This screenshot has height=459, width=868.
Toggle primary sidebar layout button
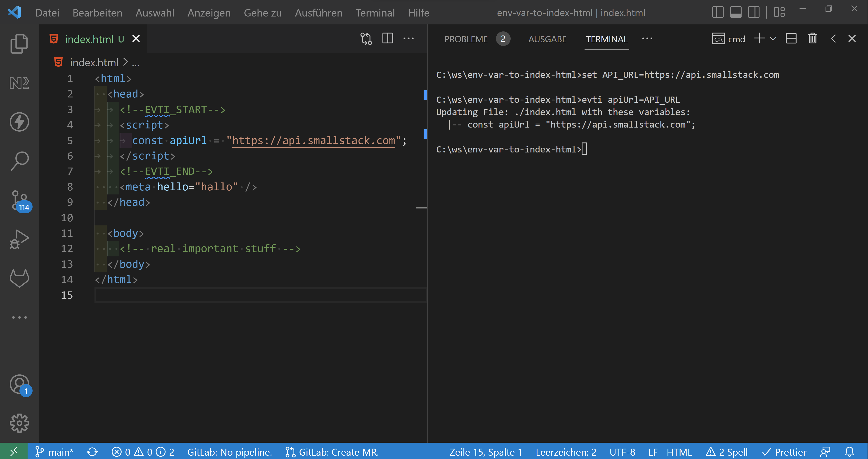(x=718, y=12)
